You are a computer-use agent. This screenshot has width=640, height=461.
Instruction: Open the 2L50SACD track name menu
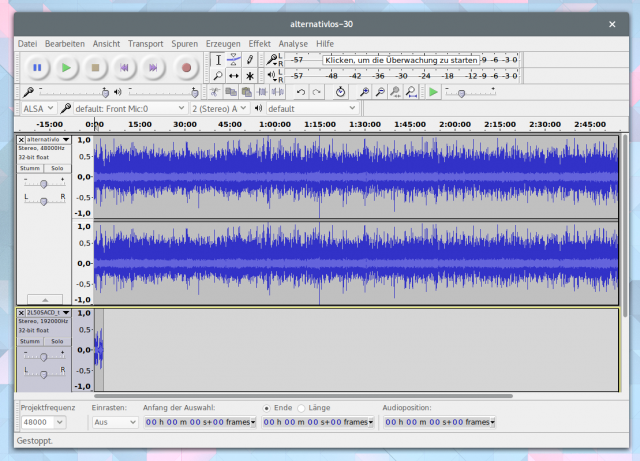(x=48, y=313)
